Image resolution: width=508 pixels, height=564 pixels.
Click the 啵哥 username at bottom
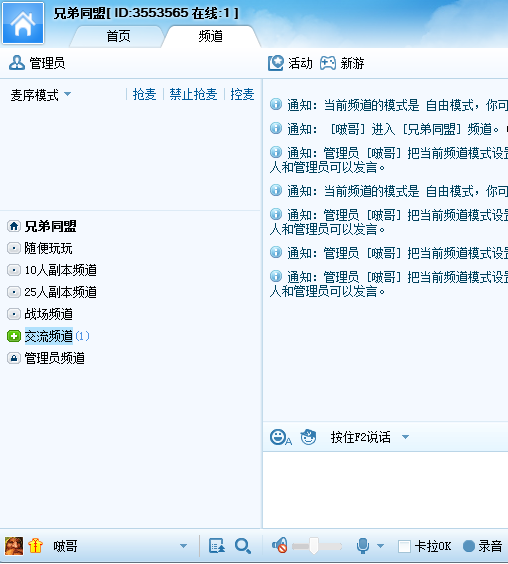(65, 546)
